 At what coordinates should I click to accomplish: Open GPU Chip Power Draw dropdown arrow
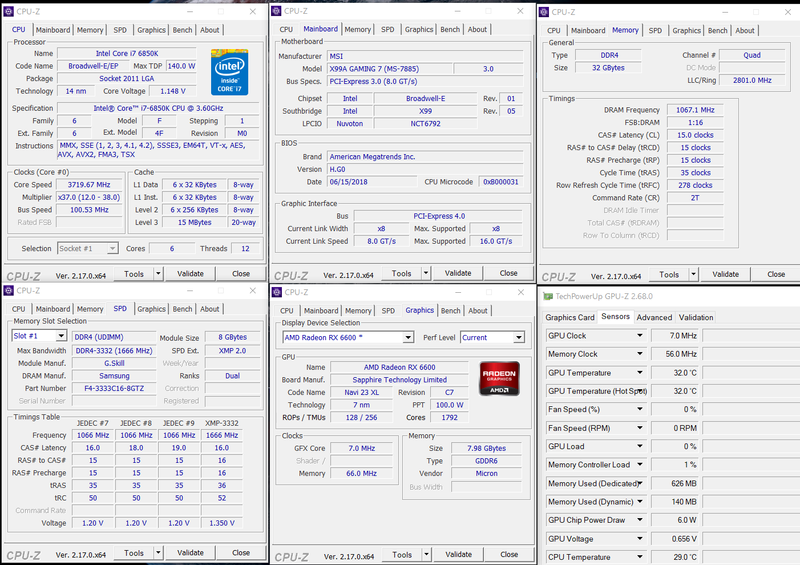[640, 520]
